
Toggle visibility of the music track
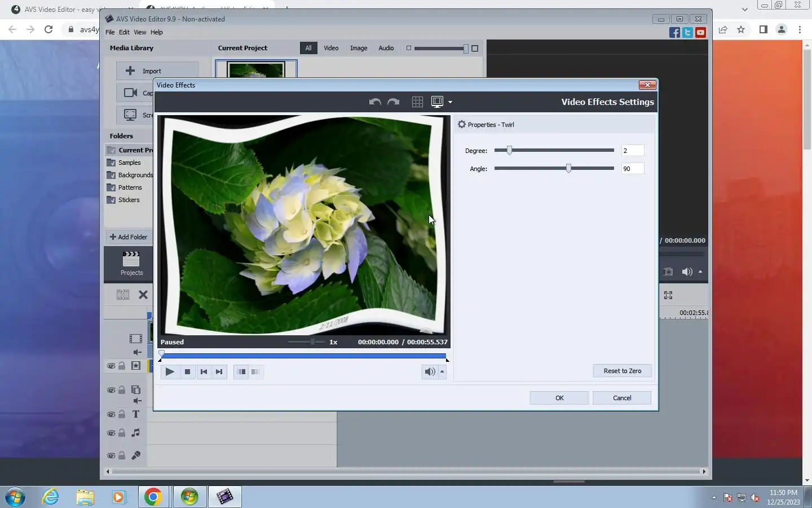coord(111,433)
